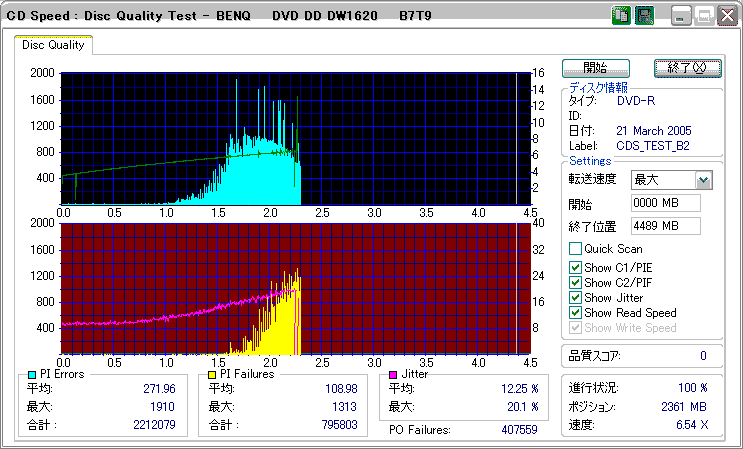Select the Disc Quality tab
The width and height of the screenshot is (743, 449).
[53, 45]
